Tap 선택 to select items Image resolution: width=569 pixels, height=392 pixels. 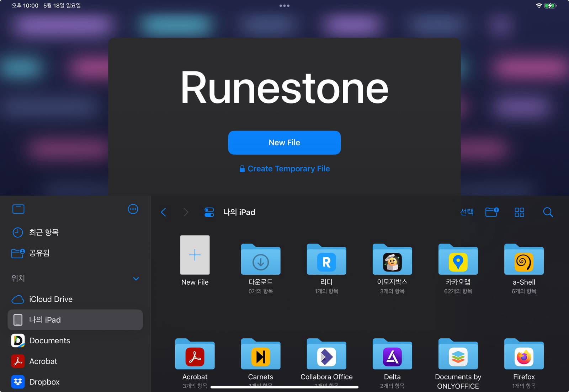(x=467, y=212)
